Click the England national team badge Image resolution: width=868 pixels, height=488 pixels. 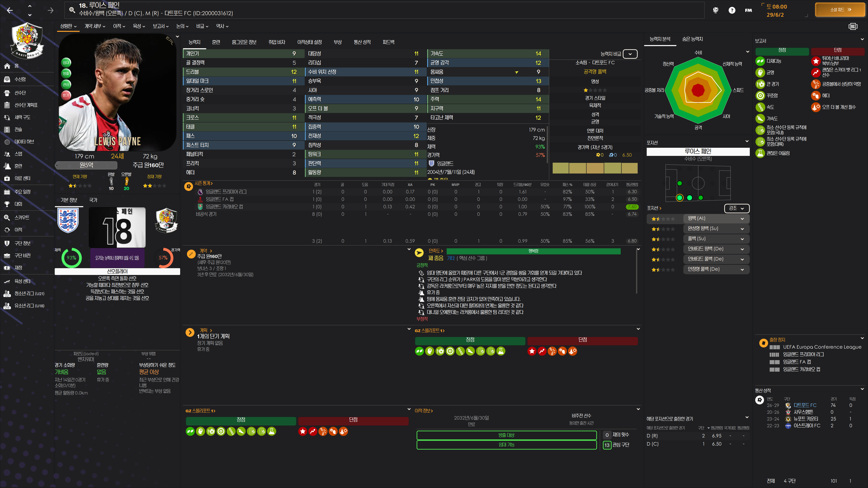(68, 221)
